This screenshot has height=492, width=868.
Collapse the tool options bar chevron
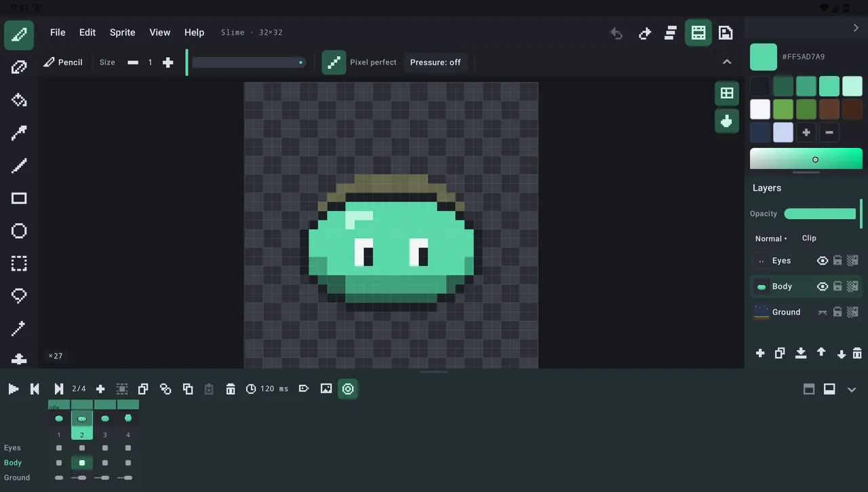(x=727, y=62)
